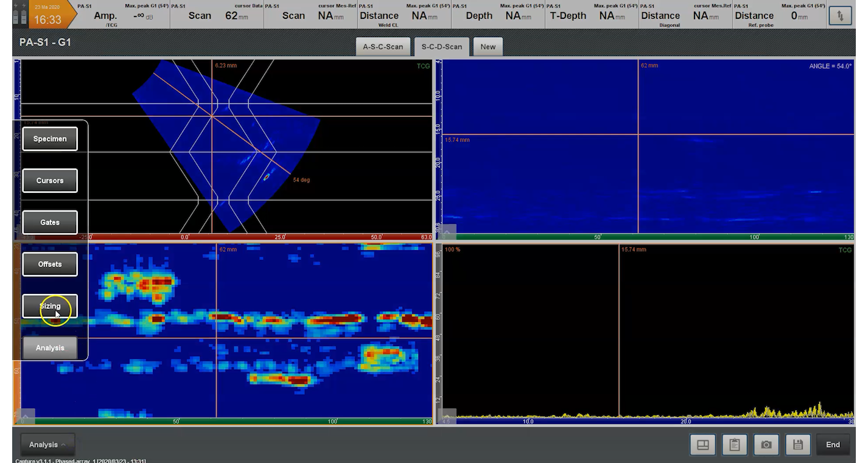Click the TCG label in S-scan view
Screen dimensions: 868x463
coord(423,66)
